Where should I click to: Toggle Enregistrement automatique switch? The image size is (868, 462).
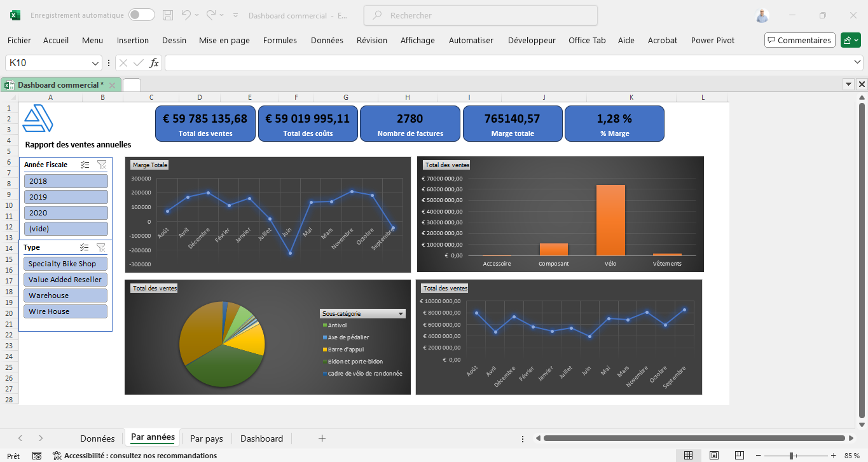(x=141, y=15)
